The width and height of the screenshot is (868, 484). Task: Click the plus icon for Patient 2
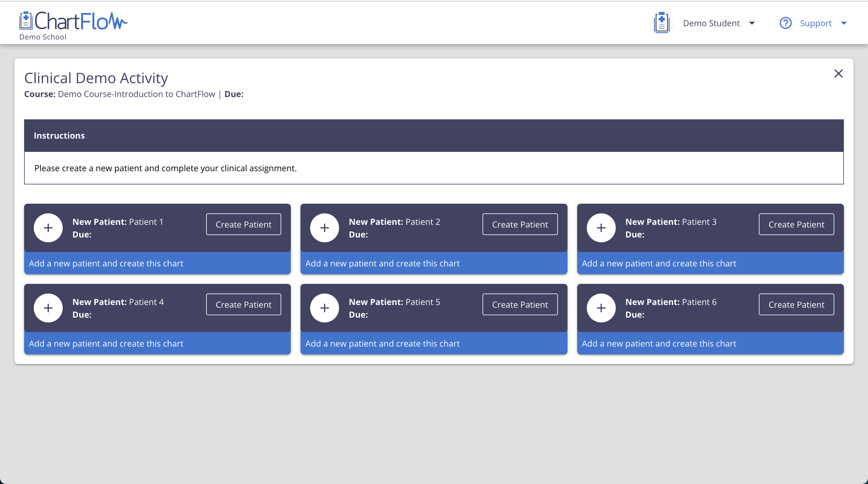pos(325,228)
